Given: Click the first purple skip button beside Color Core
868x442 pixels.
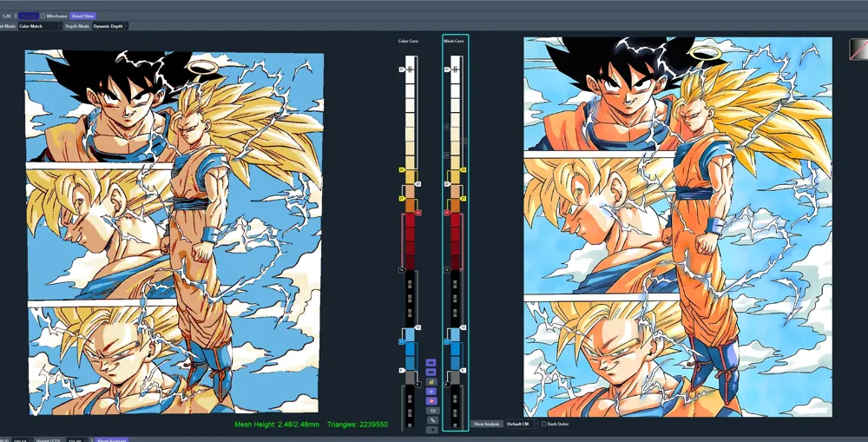Looking at the screenshot, I should pos(431,363).
